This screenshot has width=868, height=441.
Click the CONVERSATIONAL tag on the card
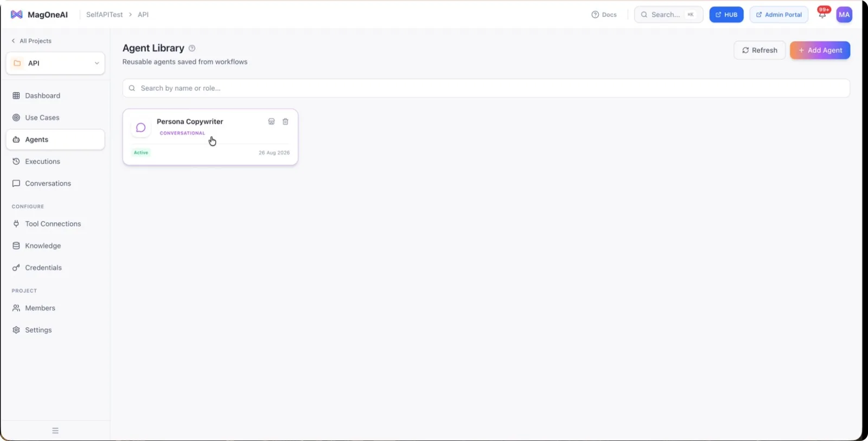click(182, 133)
